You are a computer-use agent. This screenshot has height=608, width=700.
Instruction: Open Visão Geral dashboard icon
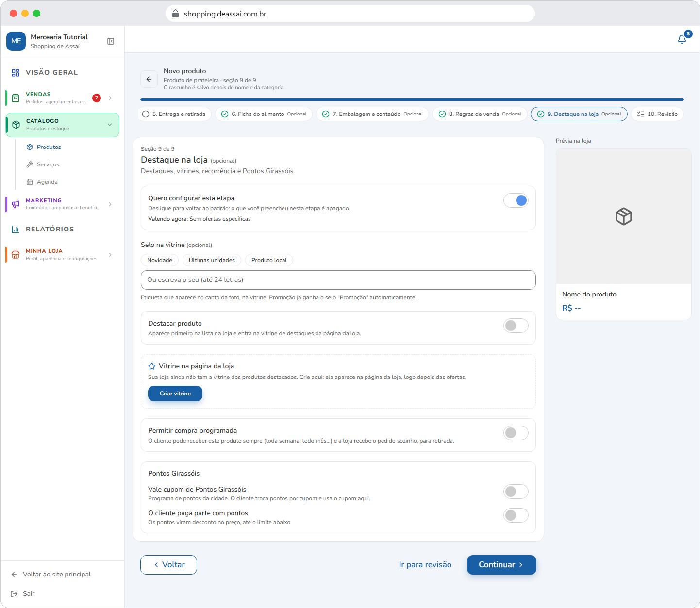point(16,72)
